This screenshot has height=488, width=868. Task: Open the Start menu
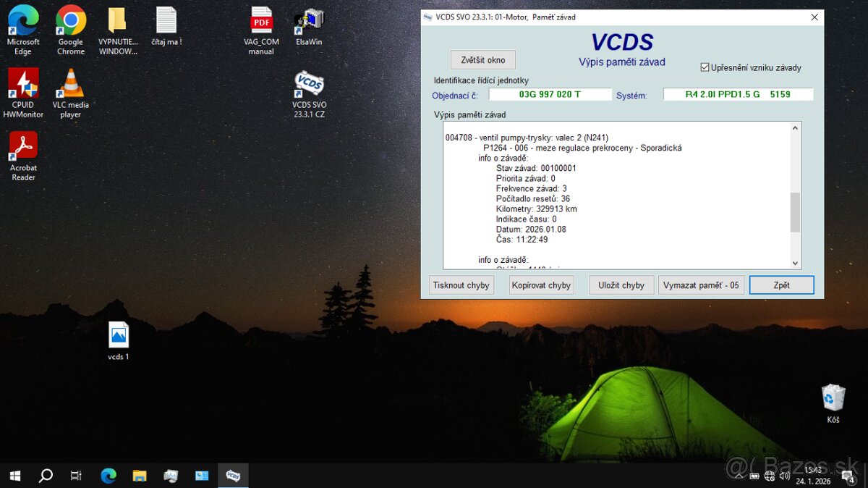[x=14, y=476]
